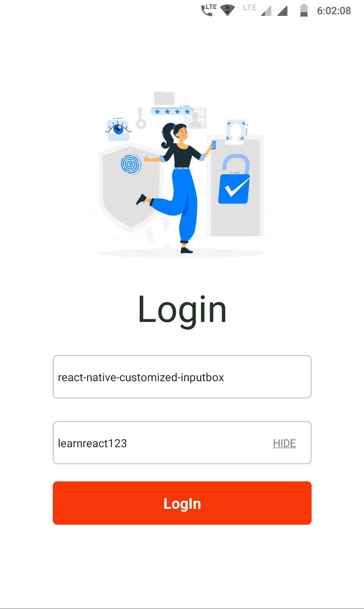This screenshot has width=364, height=609.
Task: Toggle password visibility with HIDE
Action: [285, 443]
